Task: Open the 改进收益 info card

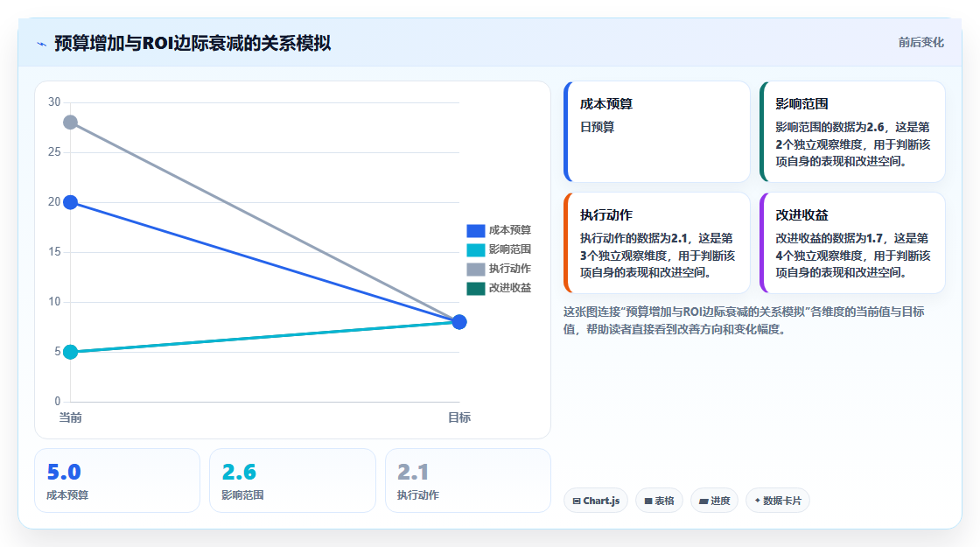Action: coord(852,242)
